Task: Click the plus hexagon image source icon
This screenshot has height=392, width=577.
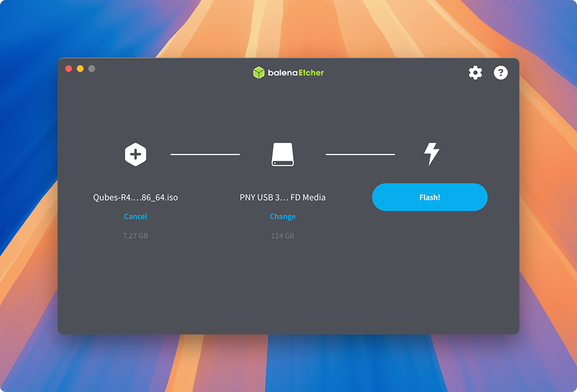Action: tap(136, 154)
